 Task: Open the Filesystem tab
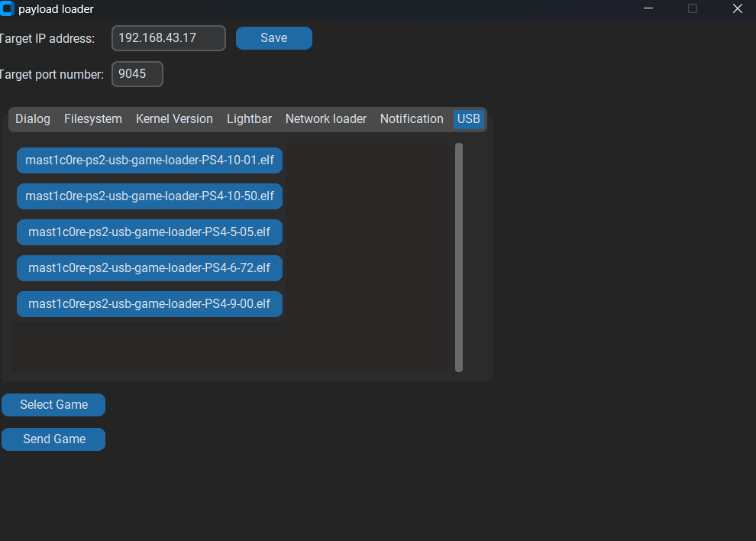[92, 118]
